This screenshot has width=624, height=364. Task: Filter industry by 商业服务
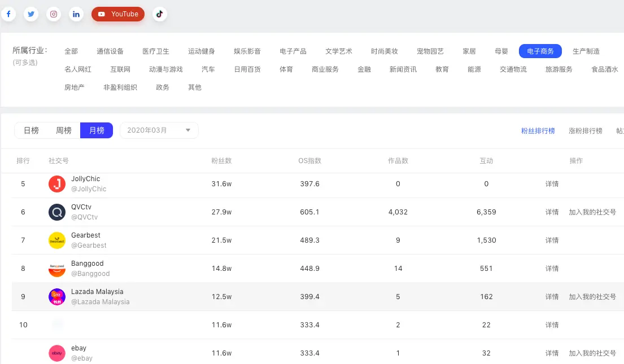click(x=325, y=69)
